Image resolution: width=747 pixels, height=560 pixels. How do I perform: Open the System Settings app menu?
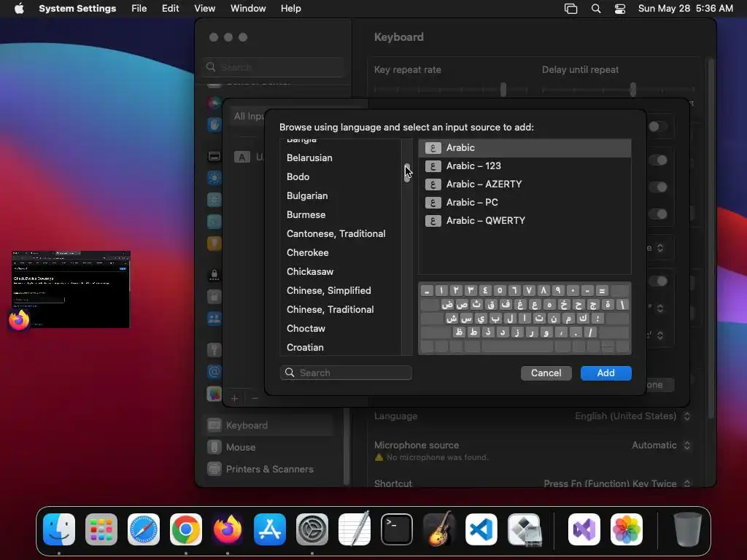click(x=77, y=9)
